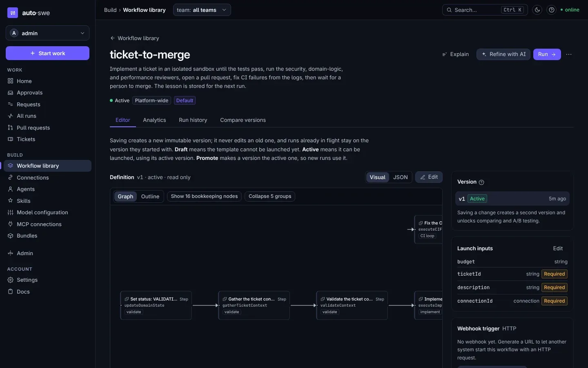This screenshot has width=588, height=368.
Task: Click the description input row
Action: click(512, 287)
